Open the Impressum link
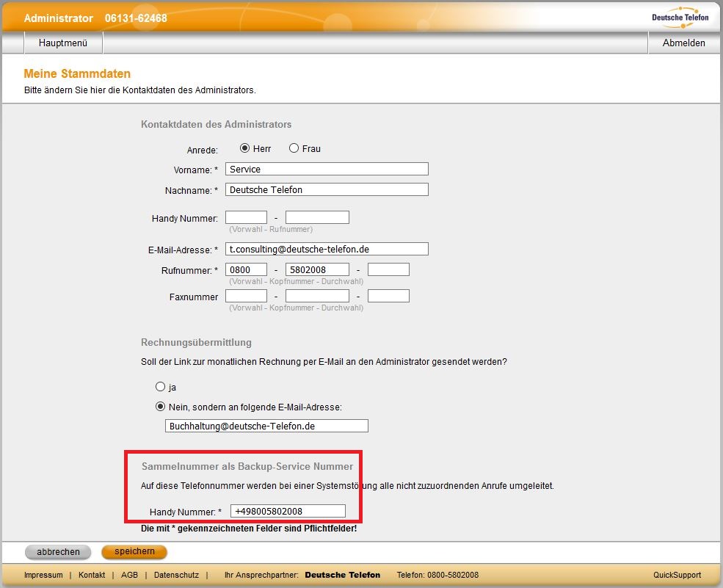Screen dimensions: 723x588 click(x=43, y=575)
